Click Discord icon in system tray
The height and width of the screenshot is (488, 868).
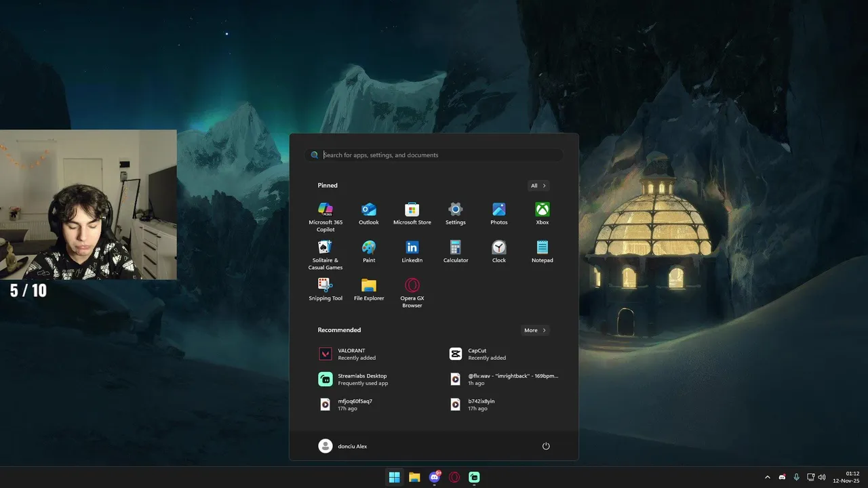782,477
